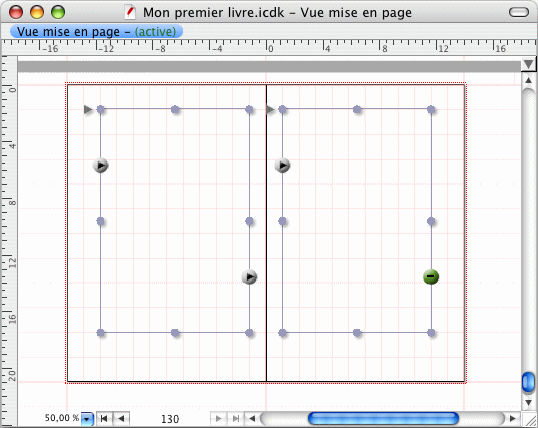Click the horizontal scrollbar blue thumb
The image size is (538, 428).
(x=383, y=418)
